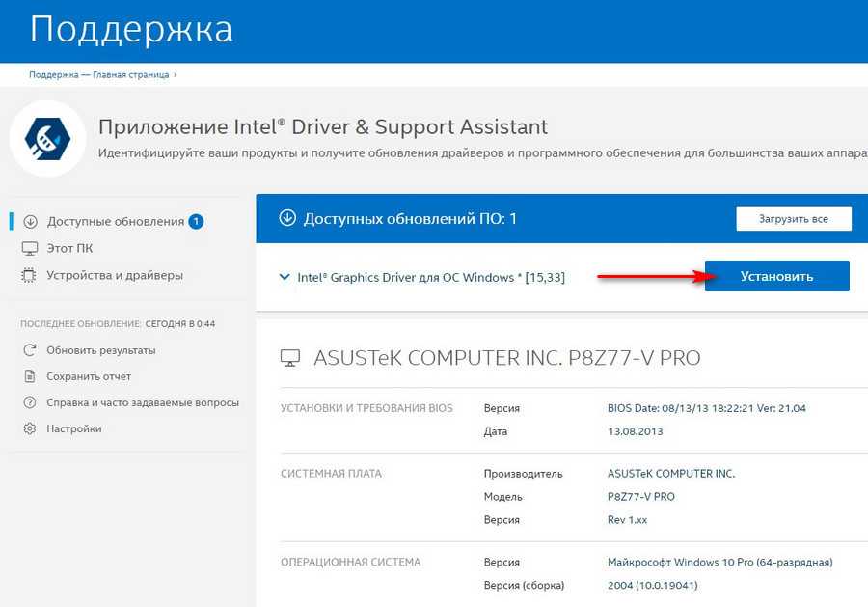This screenshot has height=607, width=868.
Task: Click the Производитель field label
Action: tap(523, 474)
